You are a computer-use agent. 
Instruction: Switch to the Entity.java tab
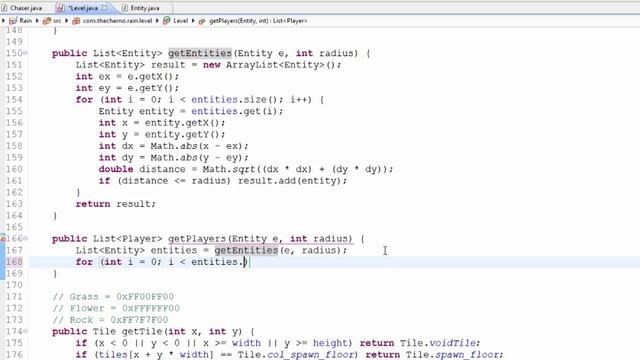(x=144, y=8)
